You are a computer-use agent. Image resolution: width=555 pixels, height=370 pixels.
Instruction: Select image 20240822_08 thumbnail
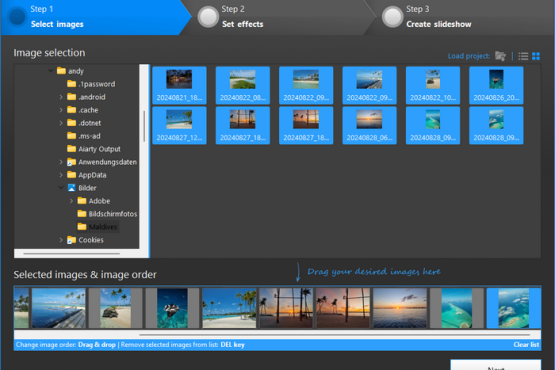pyautogui.click(x=243, y=85)
